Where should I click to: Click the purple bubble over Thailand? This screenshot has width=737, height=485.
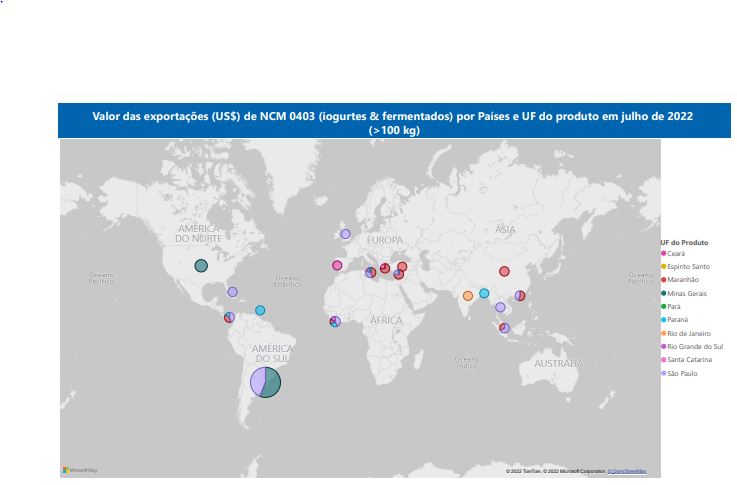(501, 307)
